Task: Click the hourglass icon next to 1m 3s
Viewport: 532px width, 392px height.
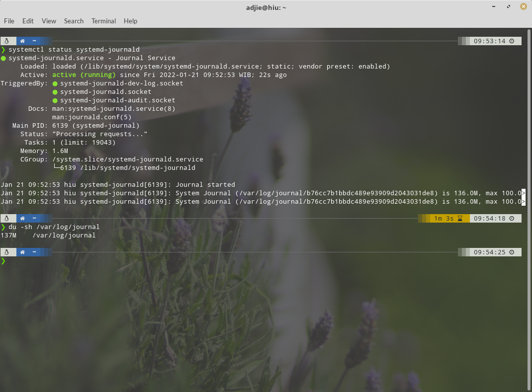Action: [460, 219]
